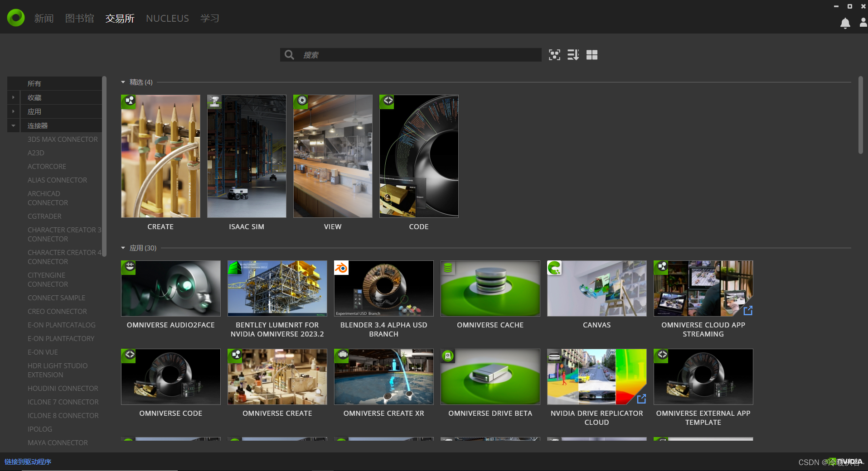The width and height of the screenshot is (868, 471).
Task: Click the Omniverse launcher logo
Action: (16, 18)
